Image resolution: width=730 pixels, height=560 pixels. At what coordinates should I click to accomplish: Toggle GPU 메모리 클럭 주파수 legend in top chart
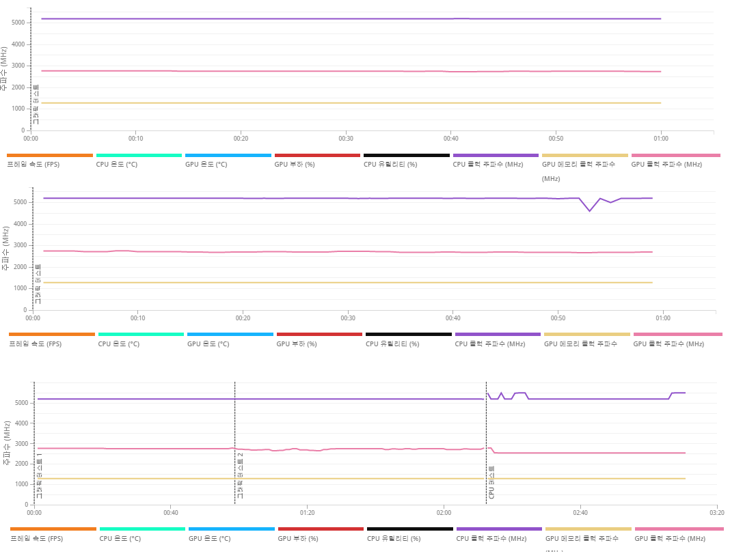coord(578,165)
